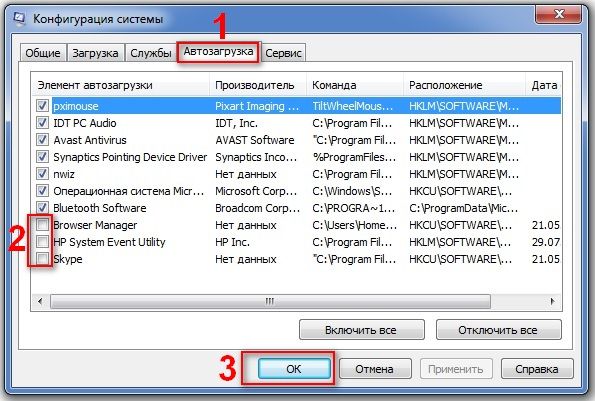The image size is (595, 401).
Task: Click the right scroll arrow of the list
Action: click(552, 302)
